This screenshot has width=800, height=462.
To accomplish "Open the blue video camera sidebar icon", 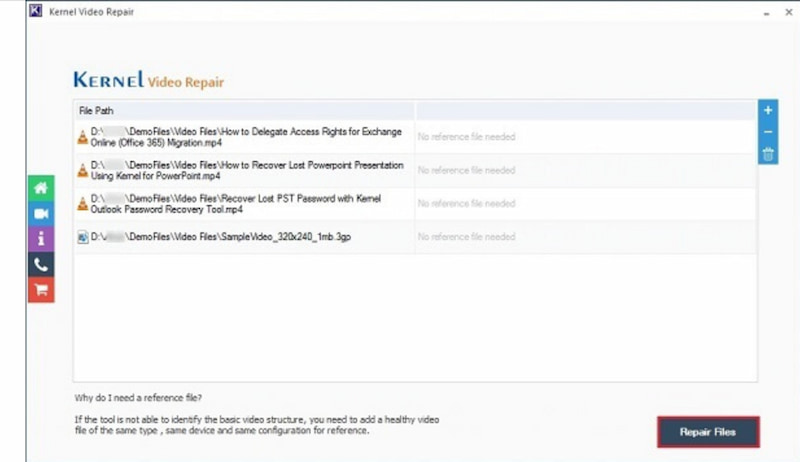I will pyautogui.click(x=41, y=214).
